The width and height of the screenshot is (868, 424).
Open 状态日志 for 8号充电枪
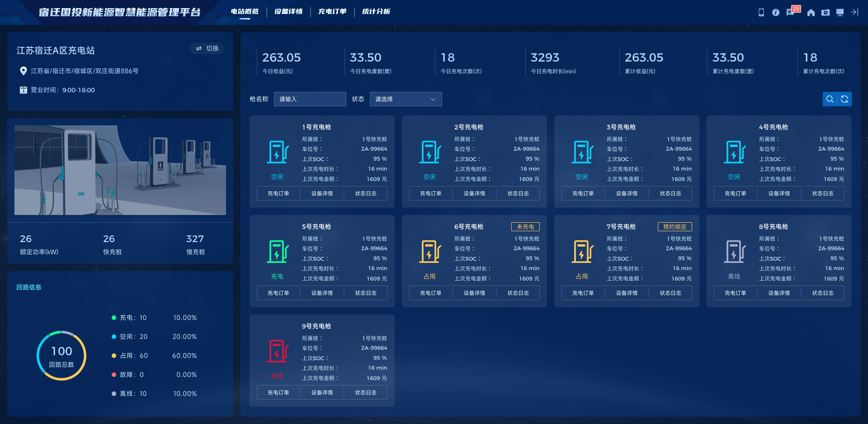[x=823, y=293]
